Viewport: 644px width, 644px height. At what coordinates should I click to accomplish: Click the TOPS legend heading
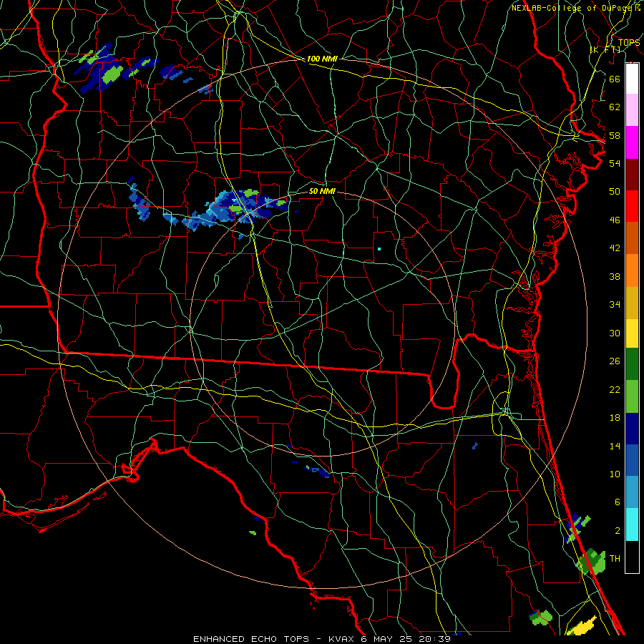629,42
